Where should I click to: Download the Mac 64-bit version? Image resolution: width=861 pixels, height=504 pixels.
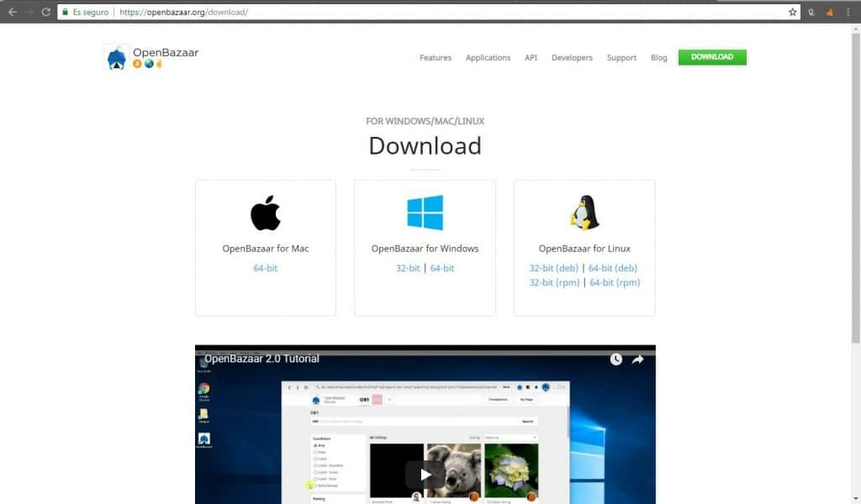coord(265,268)
